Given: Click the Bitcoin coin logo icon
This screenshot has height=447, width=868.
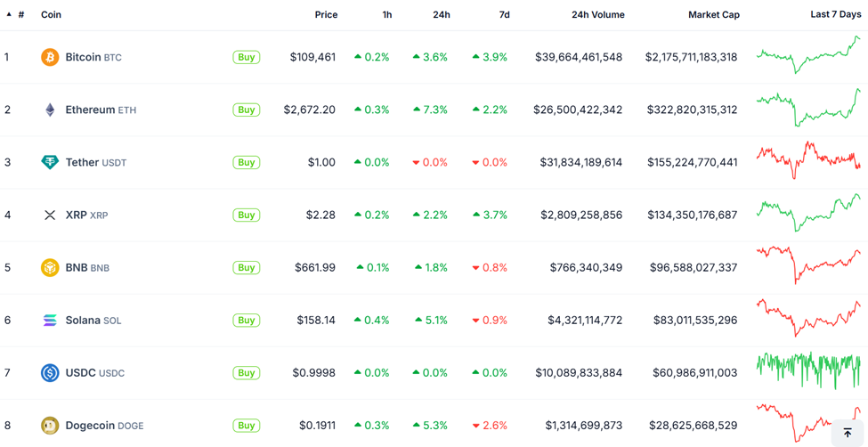Looking at the screenshot, I should [x=50, y=57].
